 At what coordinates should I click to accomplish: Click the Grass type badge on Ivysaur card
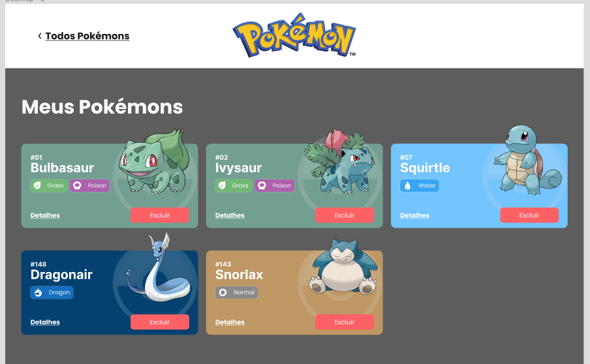[x=234, y=185]
